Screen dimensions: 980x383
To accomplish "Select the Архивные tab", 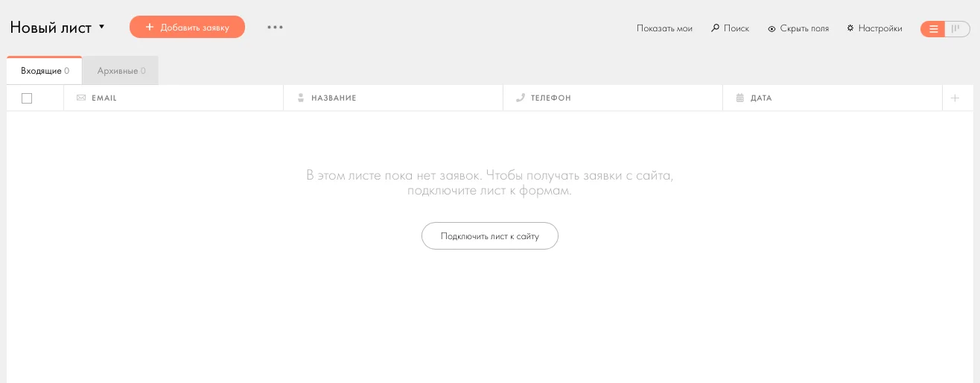I will click(121, 71).
